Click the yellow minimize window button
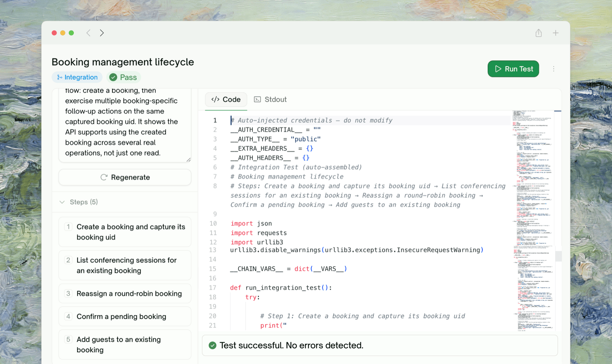The height and width of the screenshot is (364, 612). coord(63,33)
